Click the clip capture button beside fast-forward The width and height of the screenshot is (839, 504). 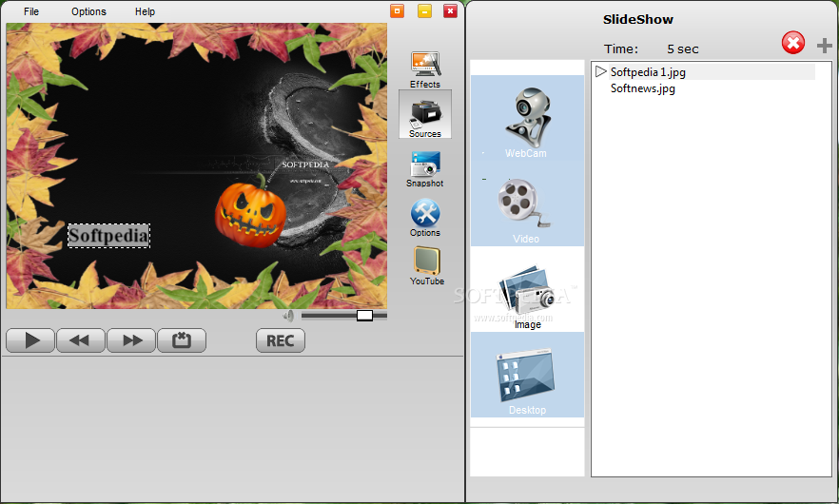pyautogui.click(x=182, y=340)
